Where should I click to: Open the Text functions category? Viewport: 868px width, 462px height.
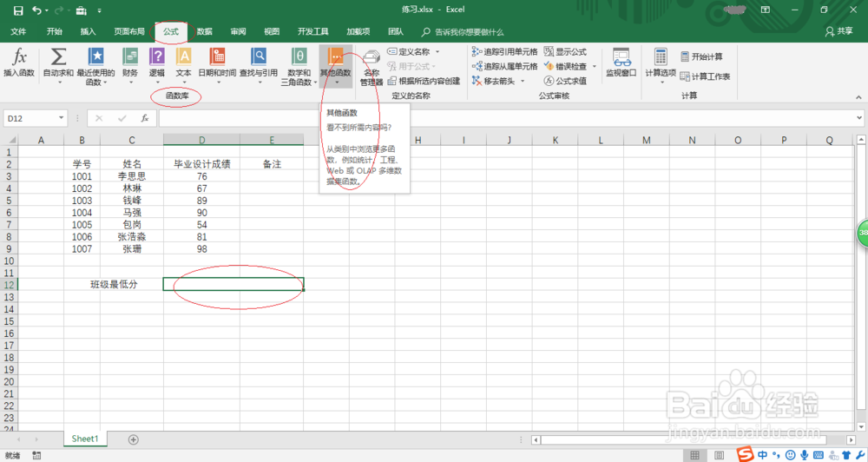click(183, 65)
